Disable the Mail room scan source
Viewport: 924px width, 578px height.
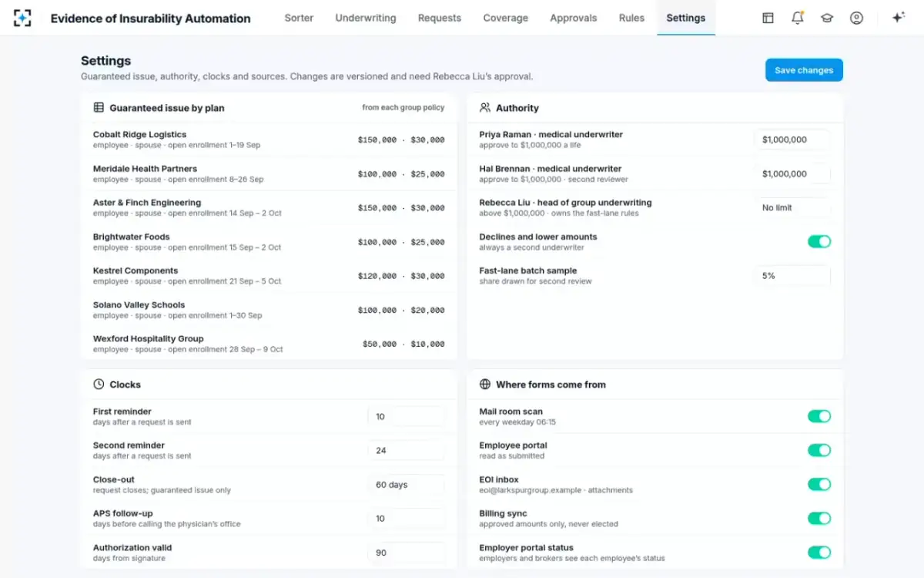[819, 416]
